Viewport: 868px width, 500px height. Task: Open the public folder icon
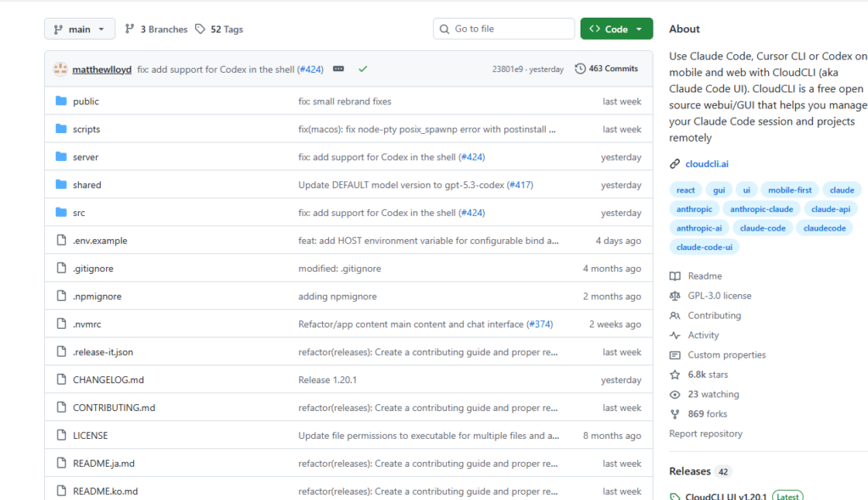pos(61,102)
